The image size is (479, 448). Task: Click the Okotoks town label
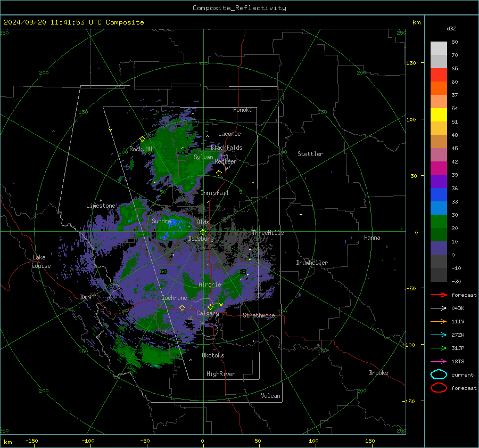(213, 355)
